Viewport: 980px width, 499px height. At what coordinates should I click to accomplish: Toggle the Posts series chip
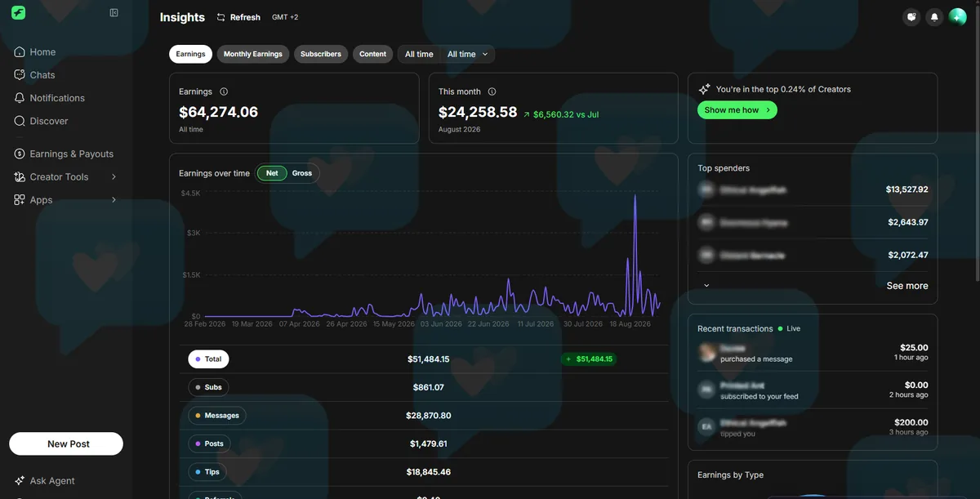click(209, 443)
